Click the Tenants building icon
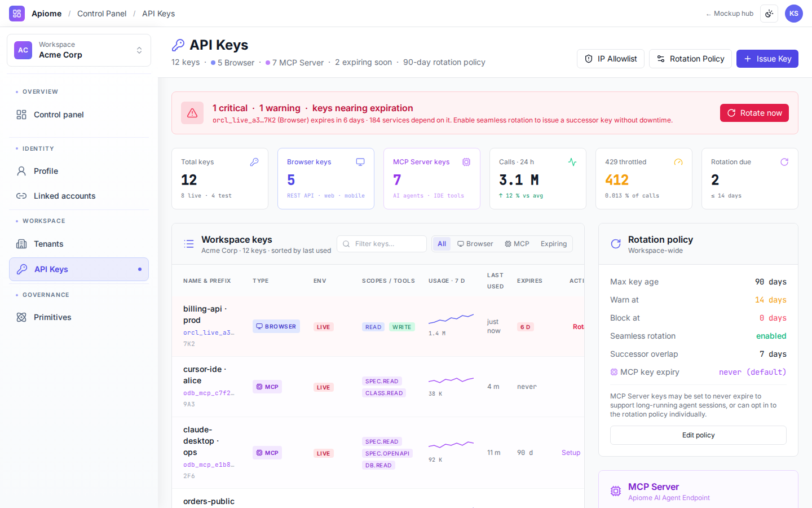 pos(21,244)
